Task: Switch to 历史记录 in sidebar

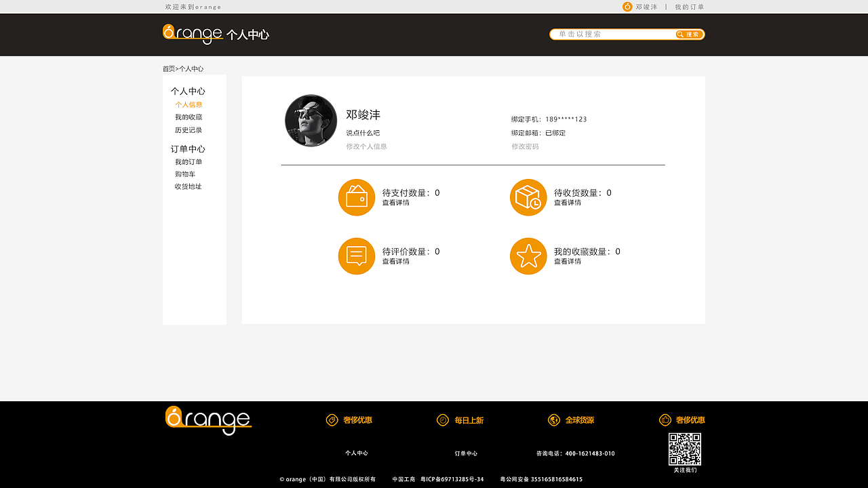Action: [189, 129]
